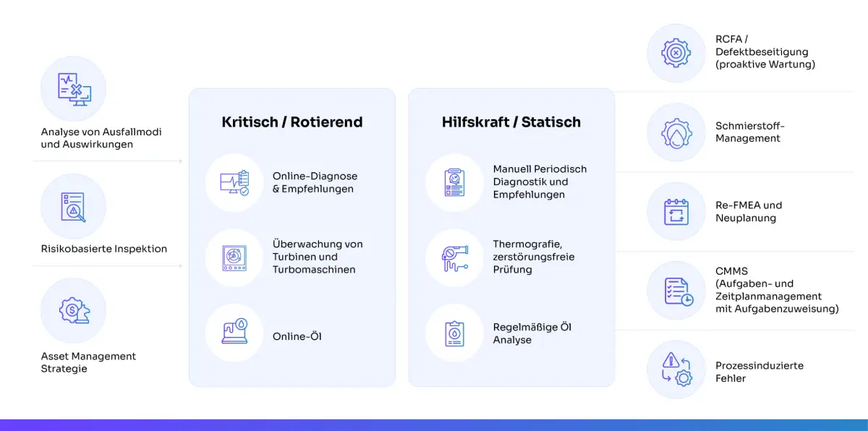Screen dimensions: 868x431
Task: Click the Regelmäßige Öl Analyse clipboard icon
Action: pos(454,333)
